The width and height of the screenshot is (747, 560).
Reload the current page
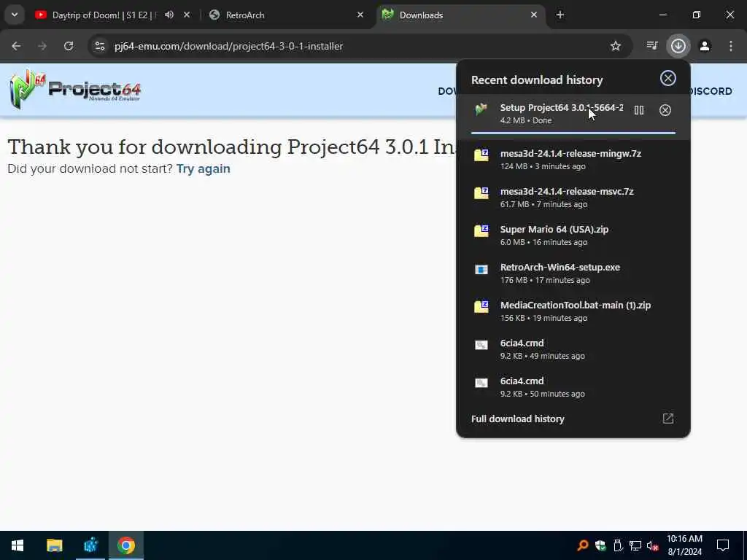(x=69, y=46)
